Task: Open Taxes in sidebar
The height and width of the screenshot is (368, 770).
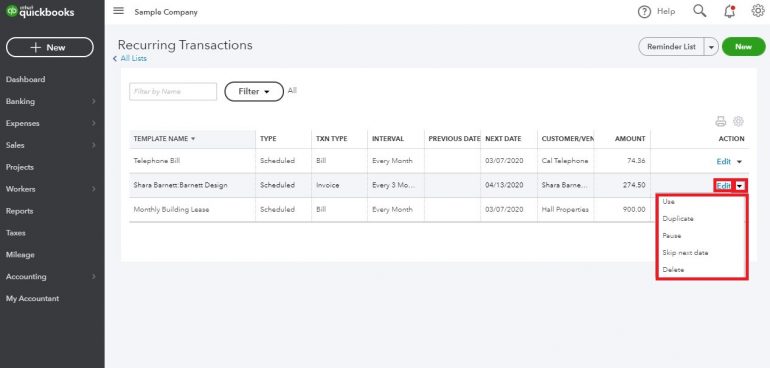Action: click(15, 233)
